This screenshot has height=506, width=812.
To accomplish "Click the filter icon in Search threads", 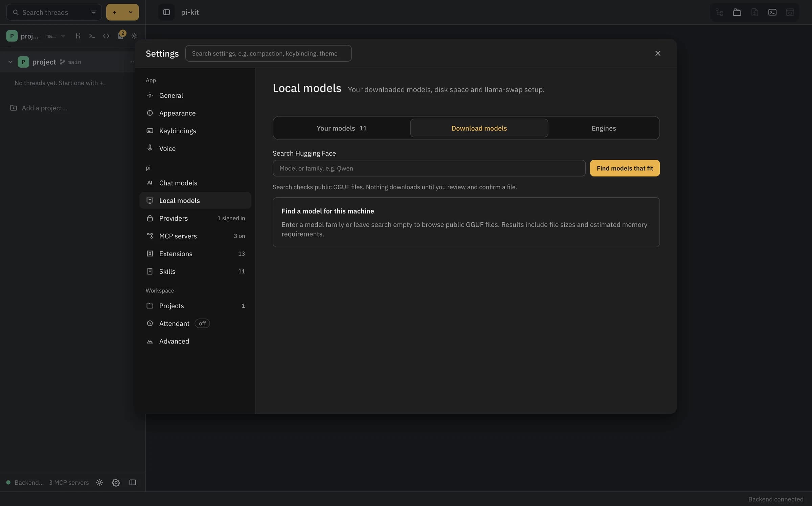I will (94, 13).
